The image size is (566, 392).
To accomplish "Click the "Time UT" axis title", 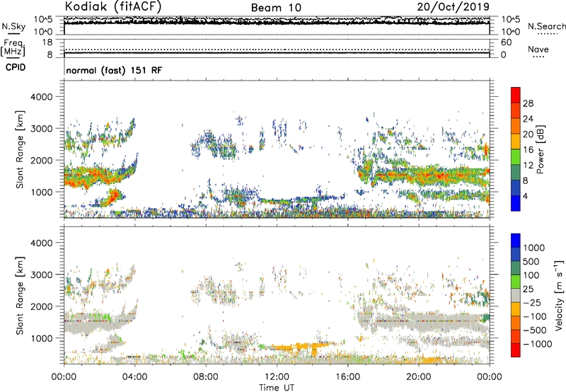I will pyautogui.click(x=277, y=388).
